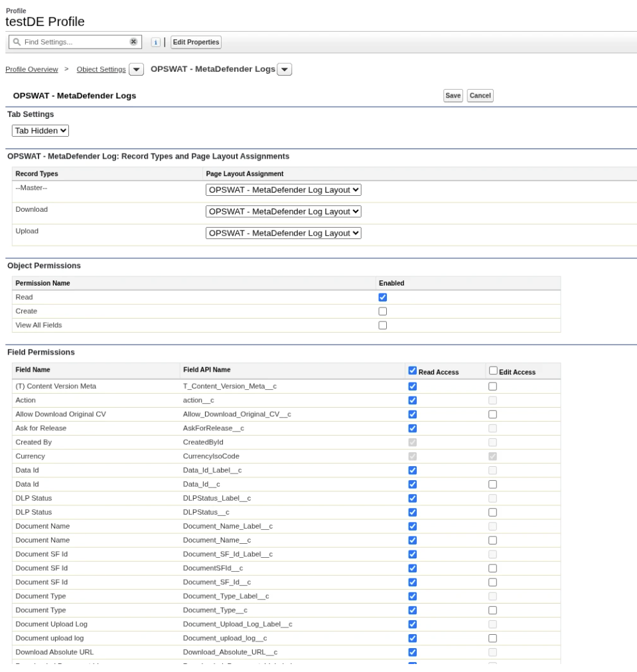Uncheck the Read object permission

(x=382, y=297)
